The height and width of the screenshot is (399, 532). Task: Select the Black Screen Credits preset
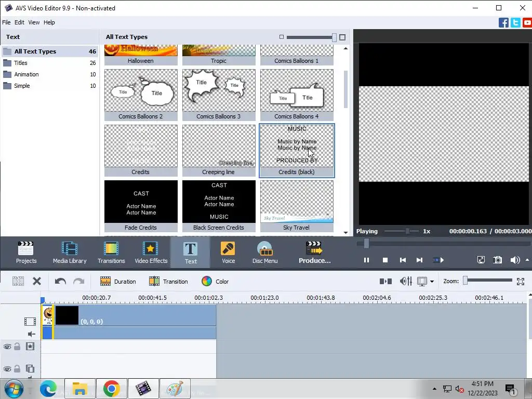click(219, 206)
